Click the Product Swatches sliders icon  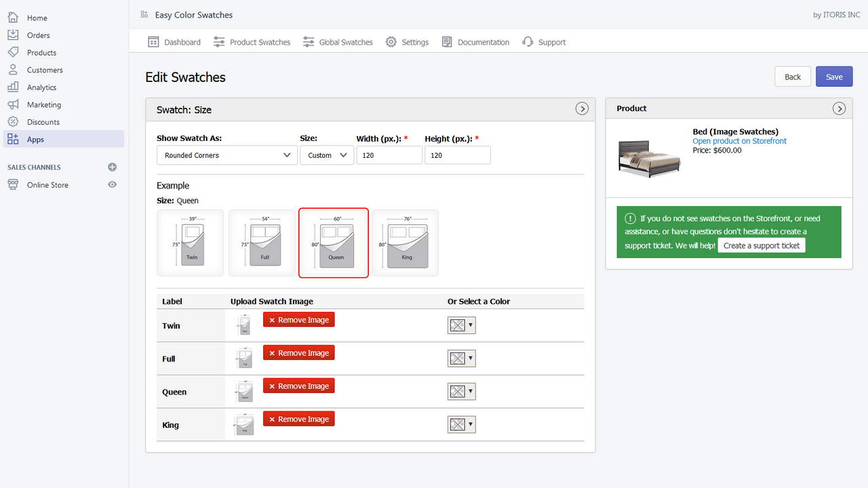[x=219, y=42]
